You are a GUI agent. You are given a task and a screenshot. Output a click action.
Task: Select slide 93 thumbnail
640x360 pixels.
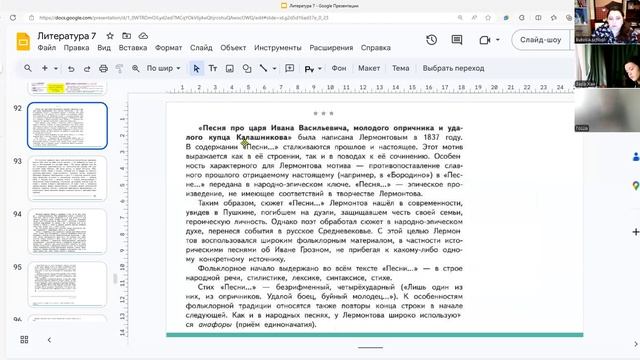[x=67, y=178]
